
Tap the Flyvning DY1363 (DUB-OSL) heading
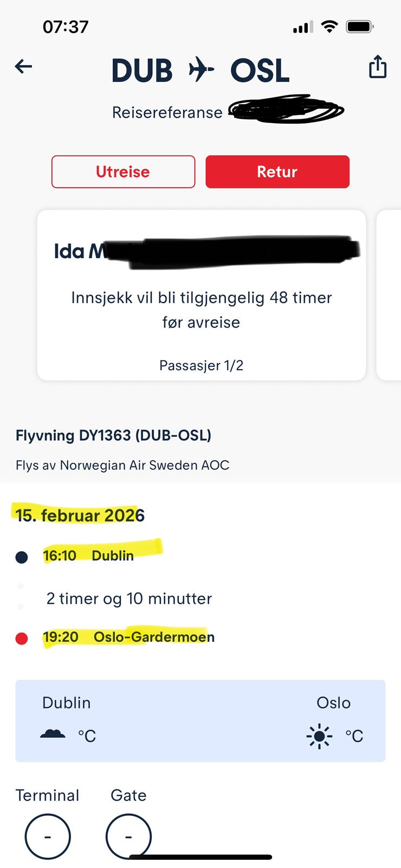coord(113,435)
